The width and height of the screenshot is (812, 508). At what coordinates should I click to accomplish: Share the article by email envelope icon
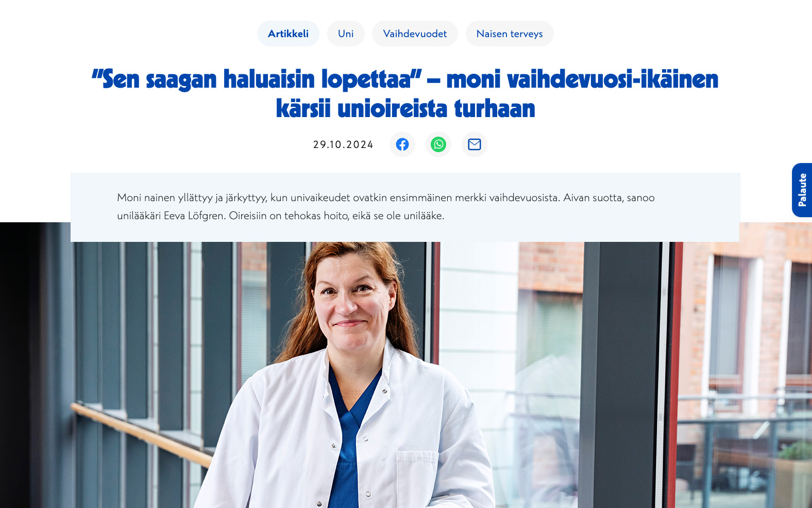475,144
